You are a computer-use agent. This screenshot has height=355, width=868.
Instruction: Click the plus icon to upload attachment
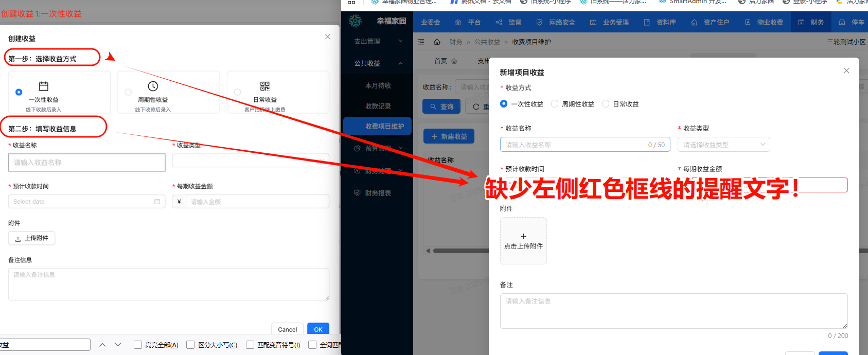click(x=523, y=236)
